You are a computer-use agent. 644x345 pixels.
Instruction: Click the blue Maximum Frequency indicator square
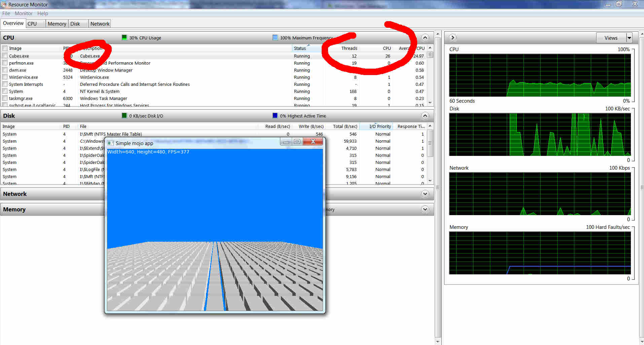click(x=275, y=37)
